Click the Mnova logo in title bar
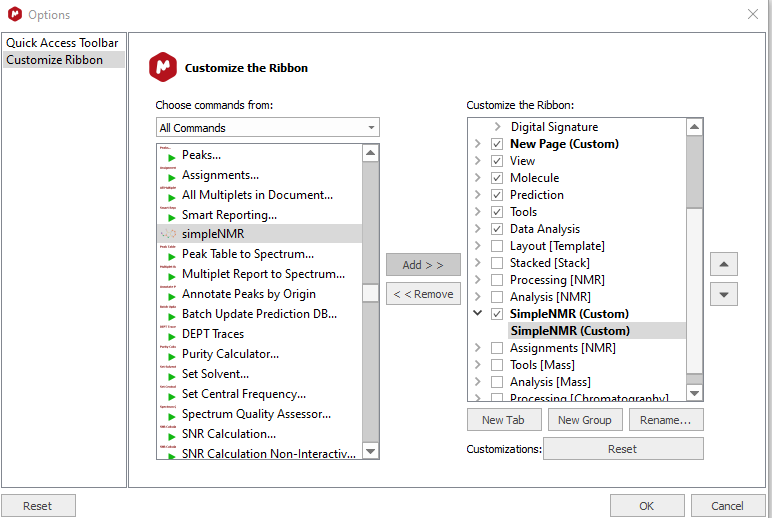The image size is (772, 518). pyautogui.click(x=15, y=14)
